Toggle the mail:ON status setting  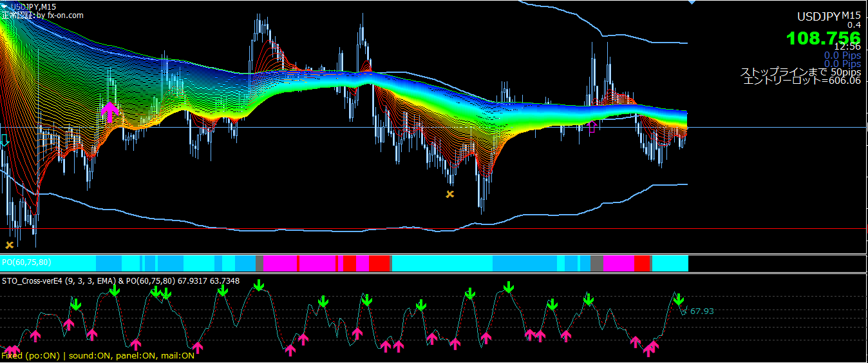click(x=177, y=355)
